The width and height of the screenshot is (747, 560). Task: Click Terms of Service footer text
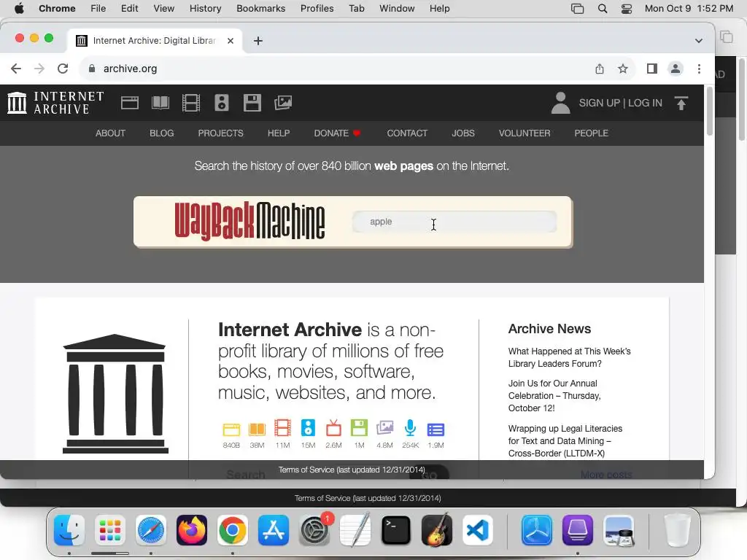tap(352, 470)
